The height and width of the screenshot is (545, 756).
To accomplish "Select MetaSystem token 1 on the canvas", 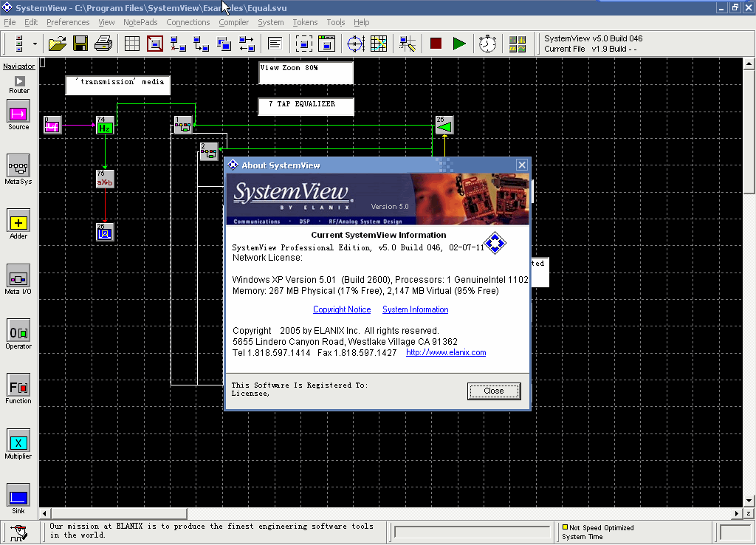I will point(183,125).
